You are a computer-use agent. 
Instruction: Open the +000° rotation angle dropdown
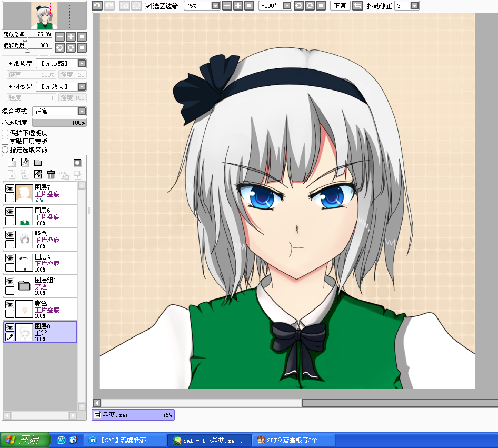coord(287,6)
